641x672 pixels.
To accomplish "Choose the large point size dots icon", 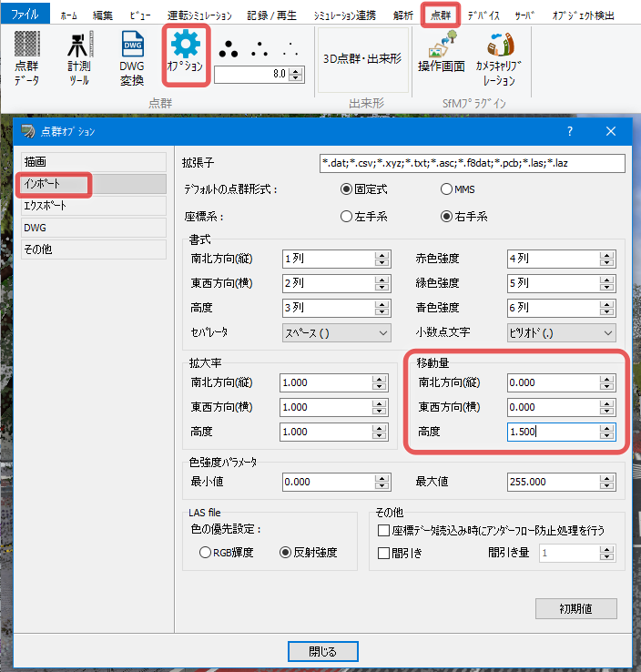I will coord(229,49).
